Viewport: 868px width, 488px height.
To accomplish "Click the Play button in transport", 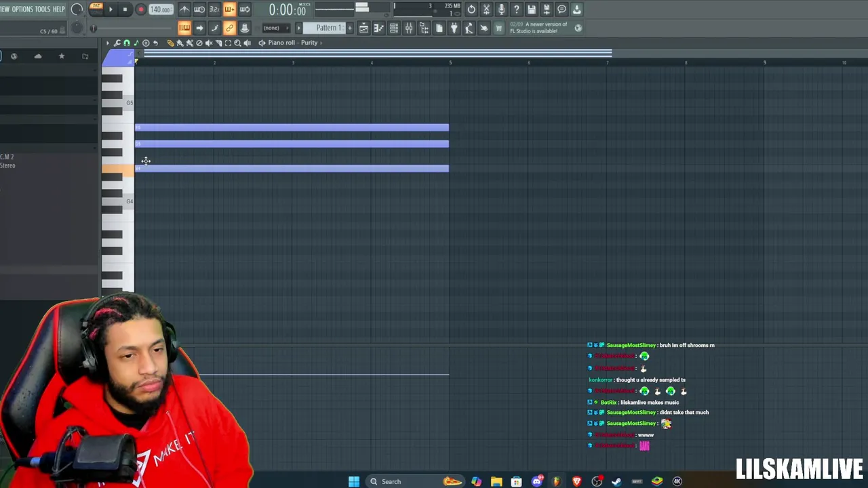I will (111, 9).
